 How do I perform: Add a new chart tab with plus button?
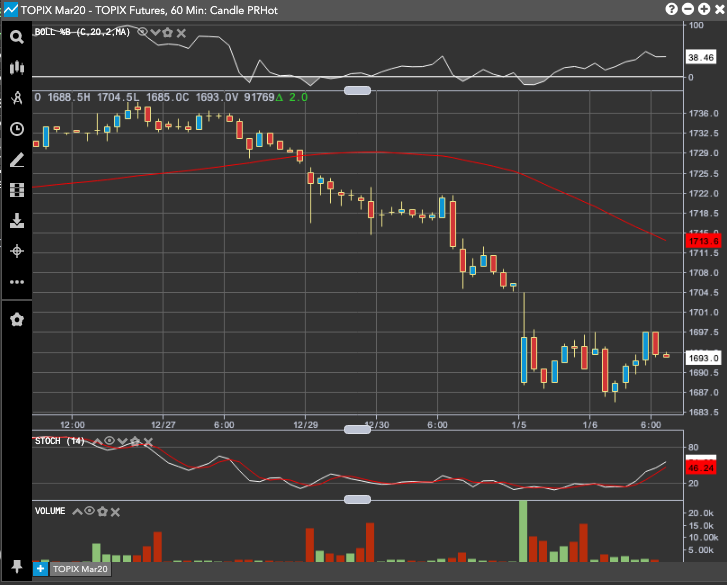click(40, 569)
